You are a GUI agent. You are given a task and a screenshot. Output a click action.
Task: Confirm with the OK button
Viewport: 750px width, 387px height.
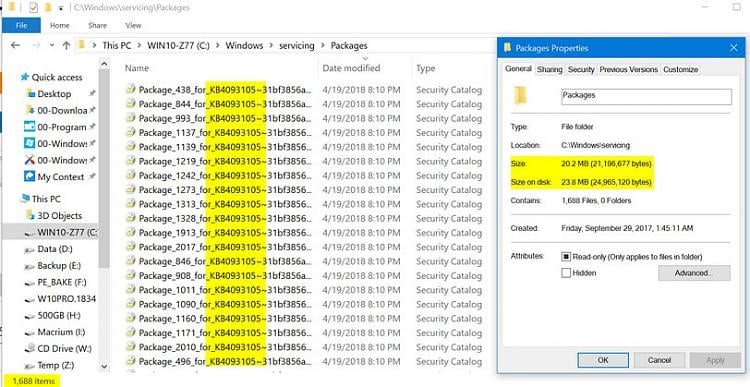coord(603,360)
